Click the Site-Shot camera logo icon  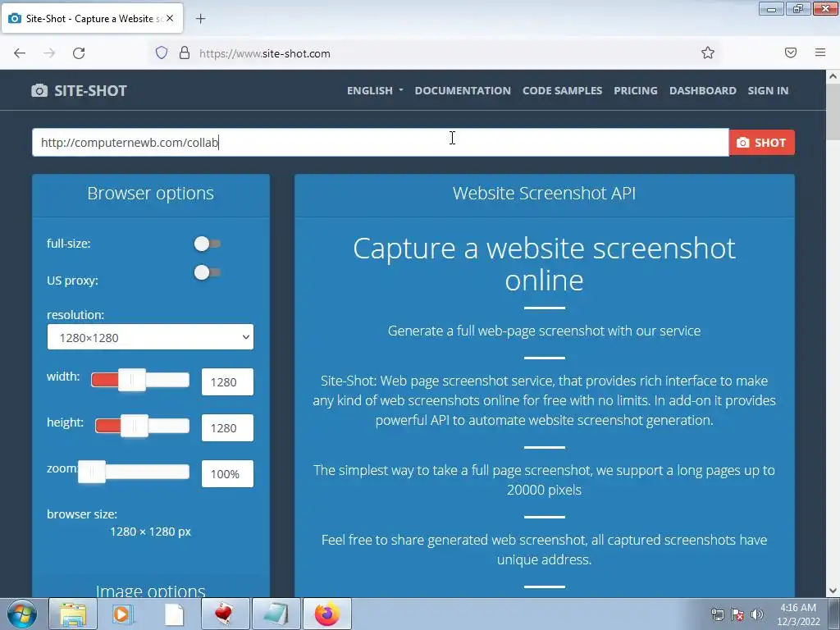39,90
